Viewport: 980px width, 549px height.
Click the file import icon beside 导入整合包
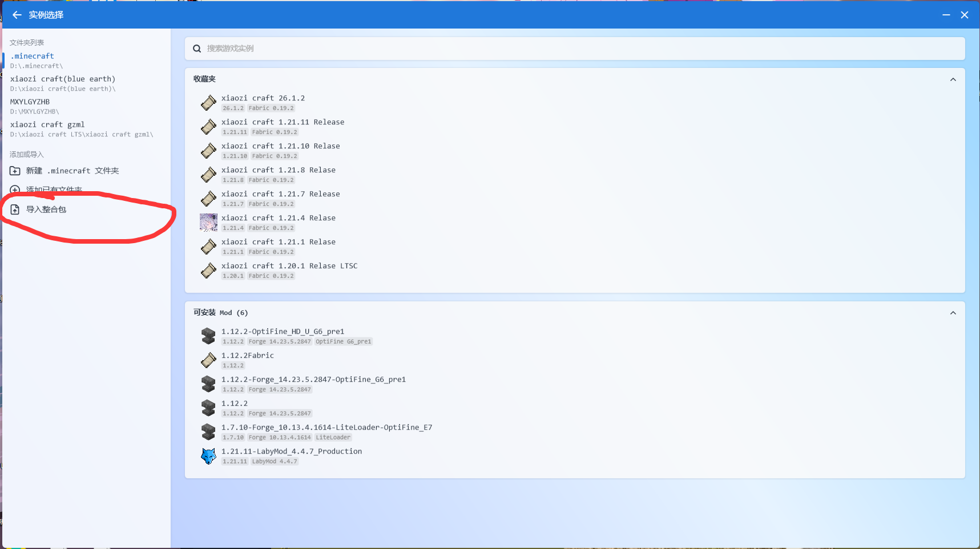click(x=15, y=209)
